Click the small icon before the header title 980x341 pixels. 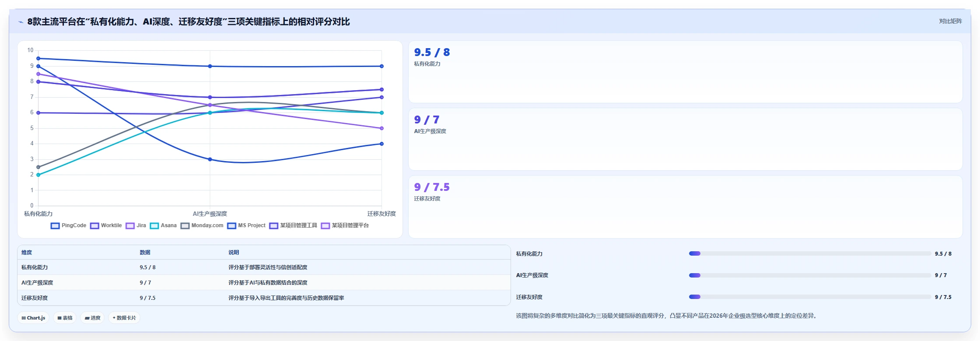pos(21,22)
